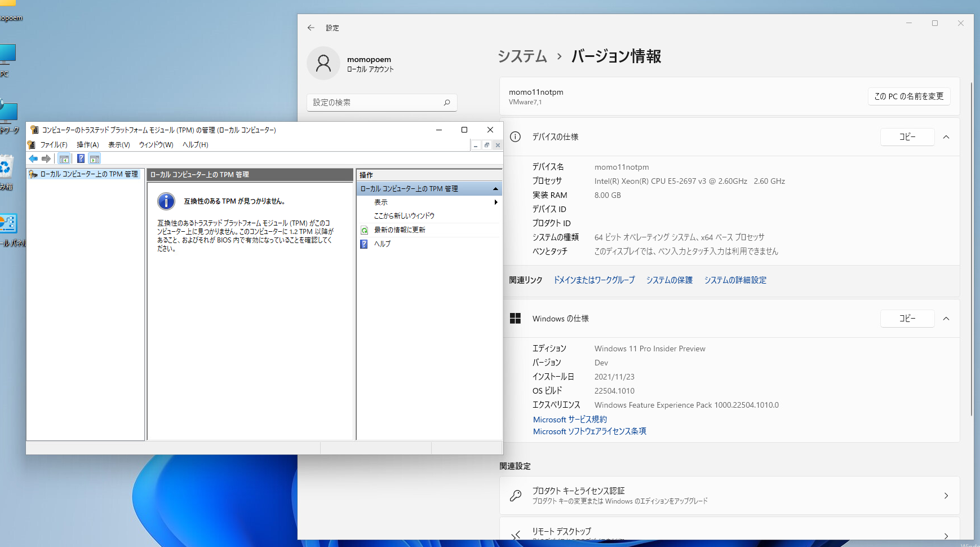
Task: Click the search magnifier icon in Settings
Action: pos(447,103)
